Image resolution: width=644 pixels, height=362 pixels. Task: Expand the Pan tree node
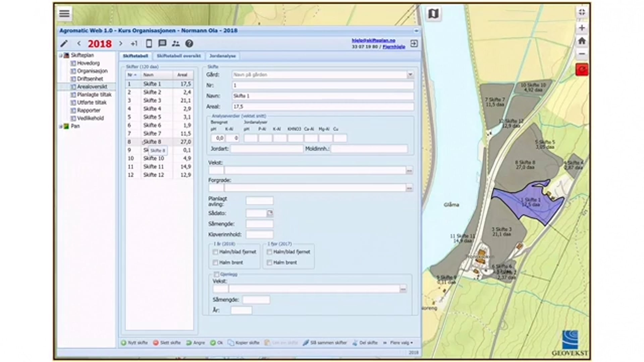[61, 126]
